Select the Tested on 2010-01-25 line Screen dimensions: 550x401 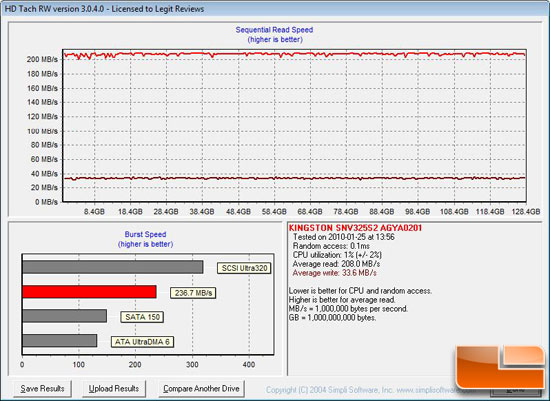[344, 237]
